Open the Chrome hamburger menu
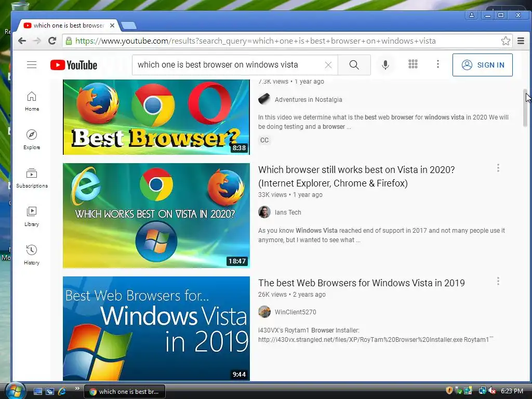This screenshot has height=399, width=532. pyautogui.click(x=521, y=41)
